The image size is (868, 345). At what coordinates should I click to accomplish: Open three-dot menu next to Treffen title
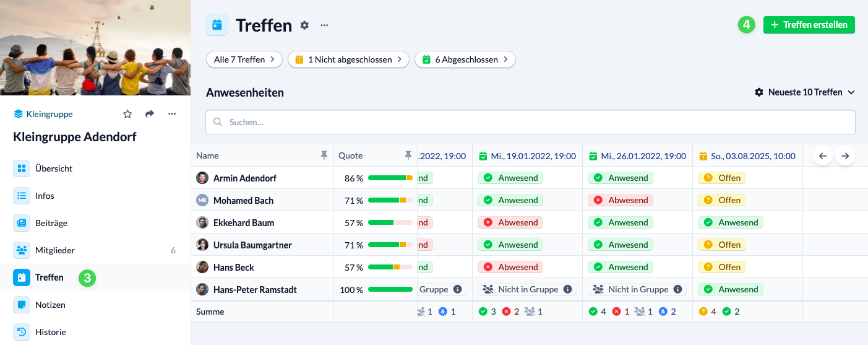(x=324, y=25)
